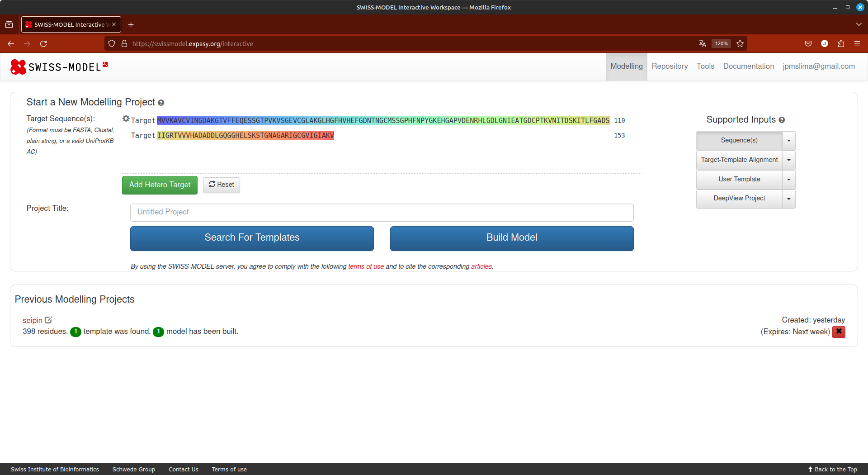Click the Build Model button
The height and width of the screenshot is (475, 868).
(x=512, y=238)
